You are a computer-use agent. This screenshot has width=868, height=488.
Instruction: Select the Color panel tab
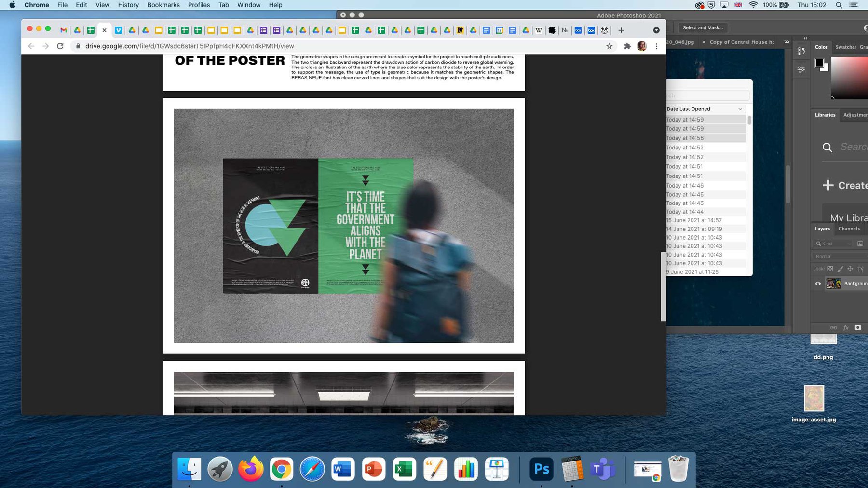coord(821,47)
